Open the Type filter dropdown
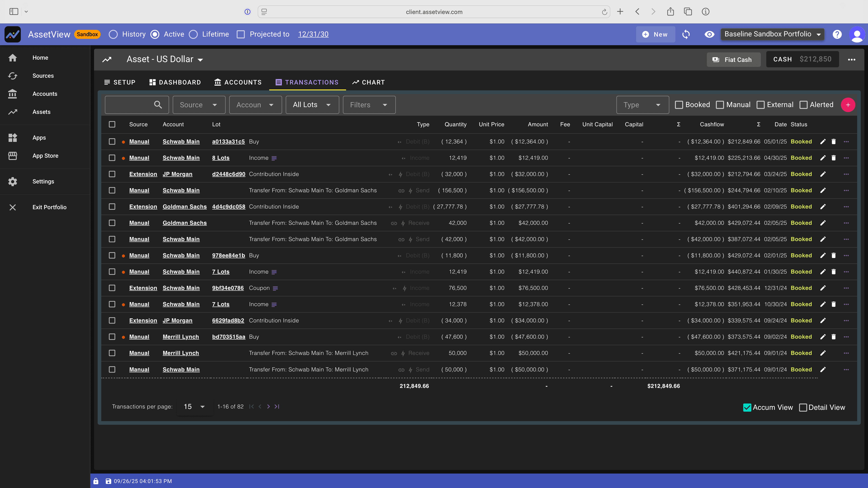 [x=642, y=105]
